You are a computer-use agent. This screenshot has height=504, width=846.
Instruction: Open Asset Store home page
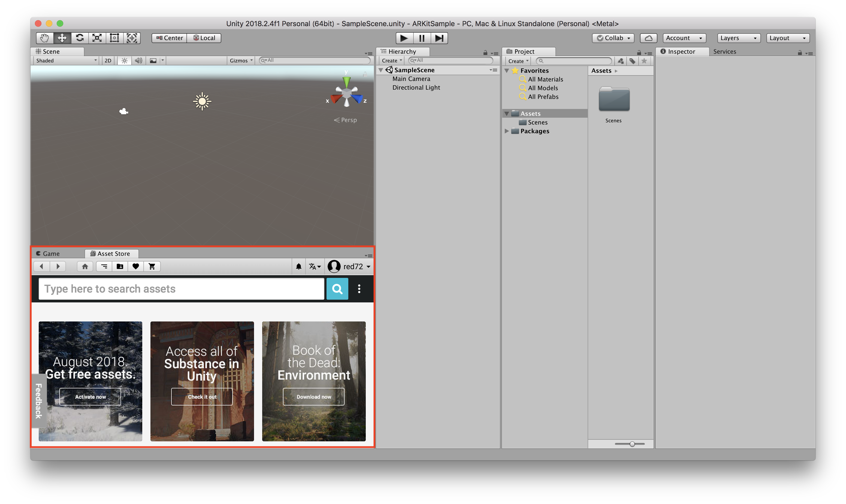coord(85,267)
